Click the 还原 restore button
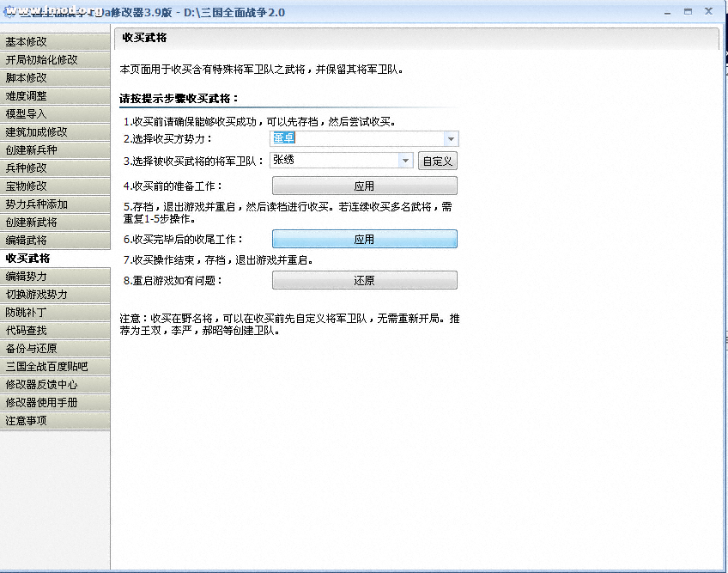Image resolution: width=728 pixels, height=573 pixels. coord(364,281)
